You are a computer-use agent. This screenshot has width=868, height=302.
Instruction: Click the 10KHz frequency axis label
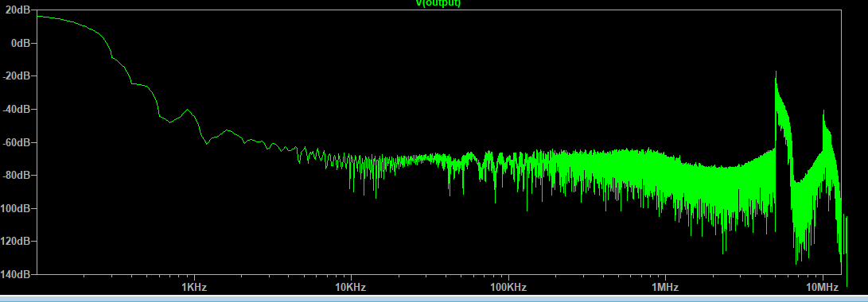click(x=351, y=287)
